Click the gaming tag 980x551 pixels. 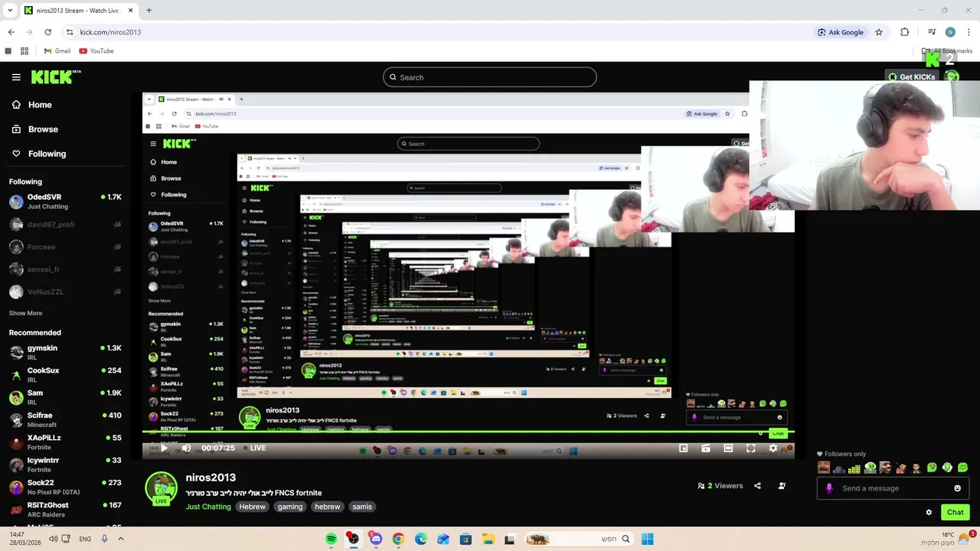pos(290,507)
